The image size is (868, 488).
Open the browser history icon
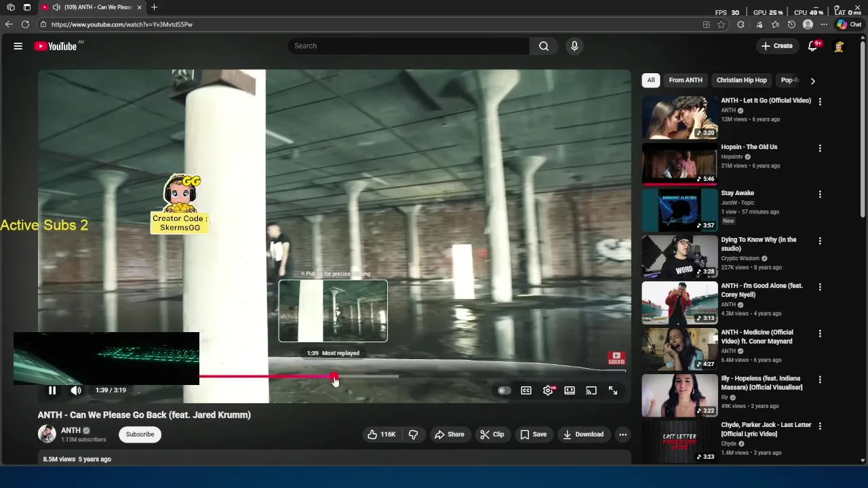tap(791, 24)
